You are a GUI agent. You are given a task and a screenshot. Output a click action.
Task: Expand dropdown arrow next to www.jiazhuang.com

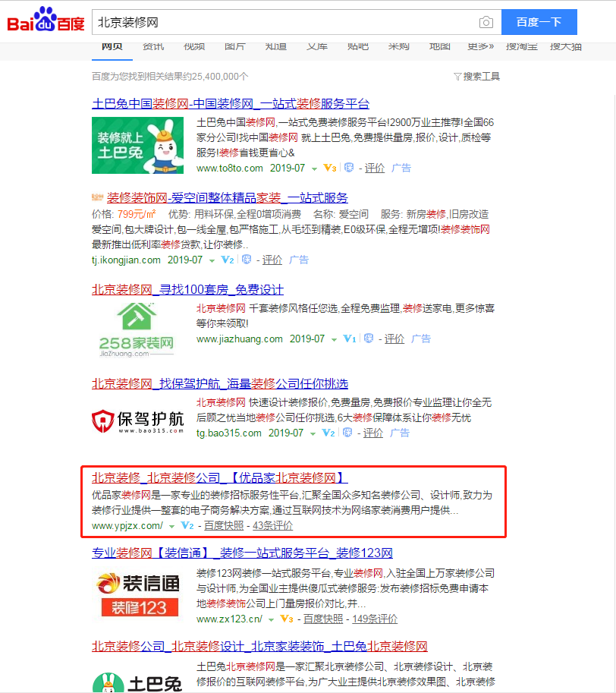334,340
